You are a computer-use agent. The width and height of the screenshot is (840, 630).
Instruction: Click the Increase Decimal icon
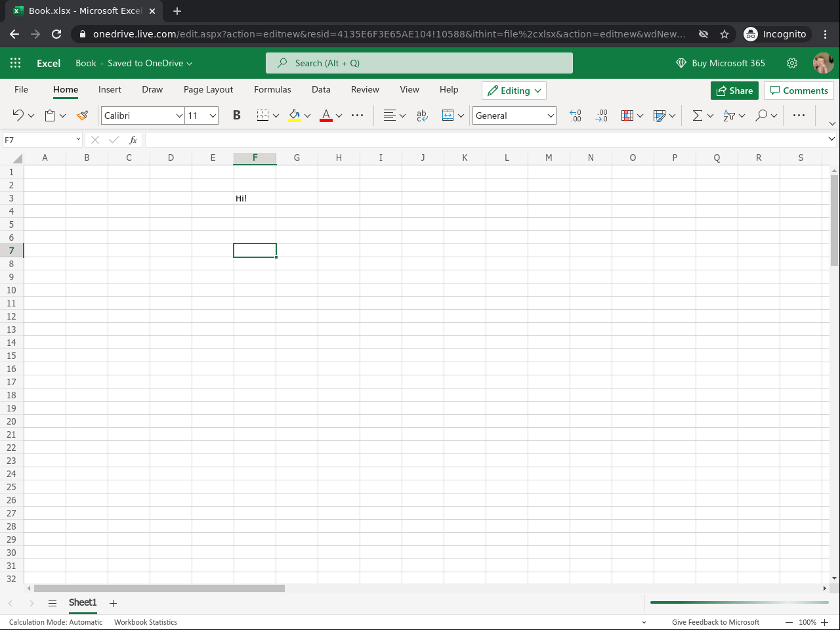[576, 115]
